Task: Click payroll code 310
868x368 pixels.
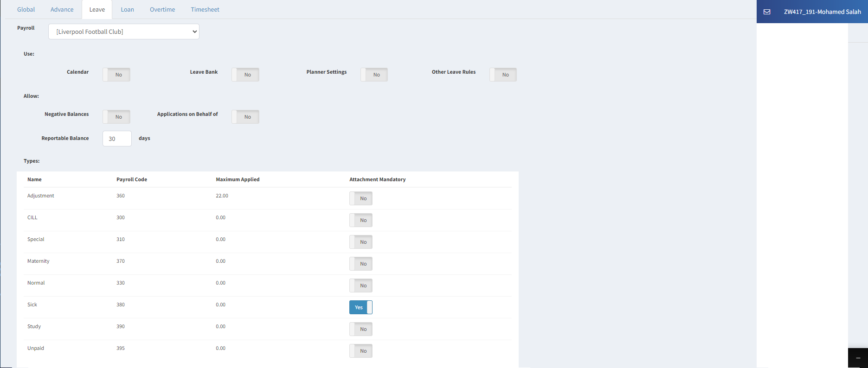Action: (121, 239)
